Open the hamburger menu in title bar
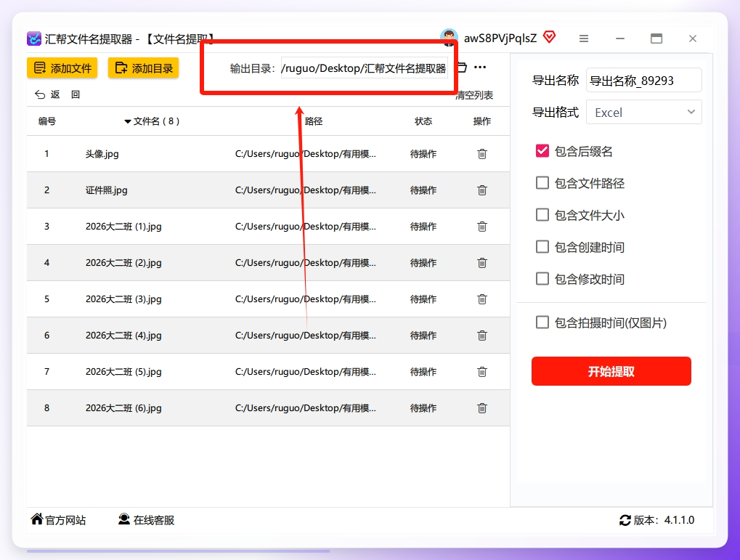Screen dimensions: 740x560 [584, 38]
